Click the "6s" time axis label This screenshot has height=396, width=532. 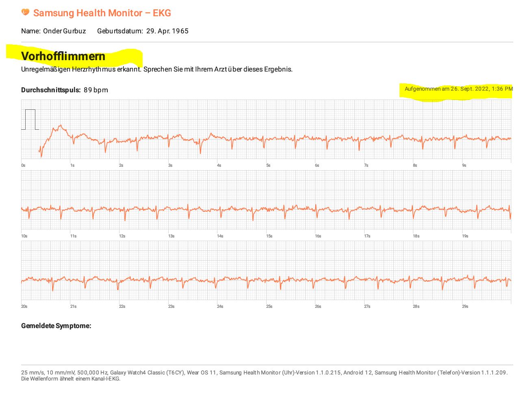[x=317, y=165]
